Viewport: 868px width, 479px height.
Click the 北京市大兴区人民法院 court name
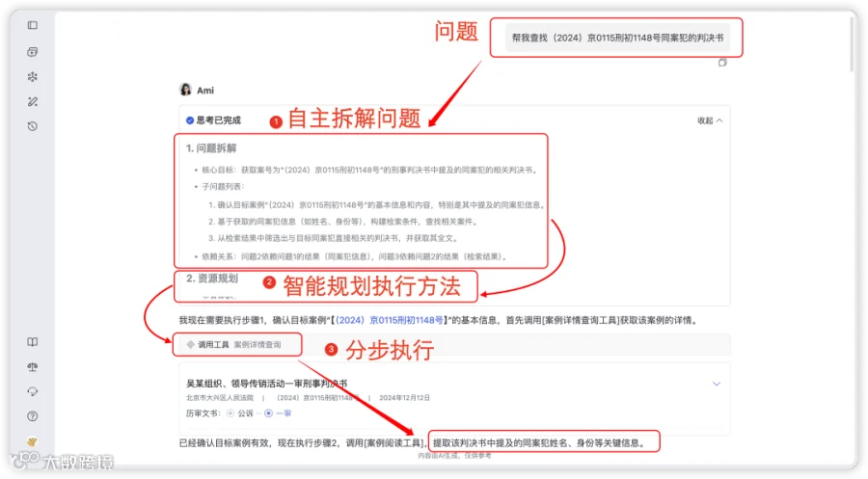[219, 398]
